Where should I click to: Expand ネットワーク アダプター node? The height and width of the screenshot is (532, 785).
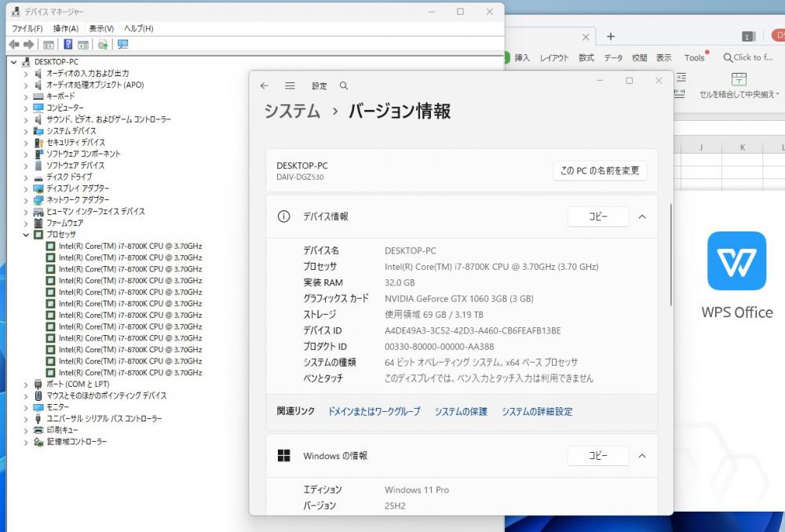(x=26, y=200)
